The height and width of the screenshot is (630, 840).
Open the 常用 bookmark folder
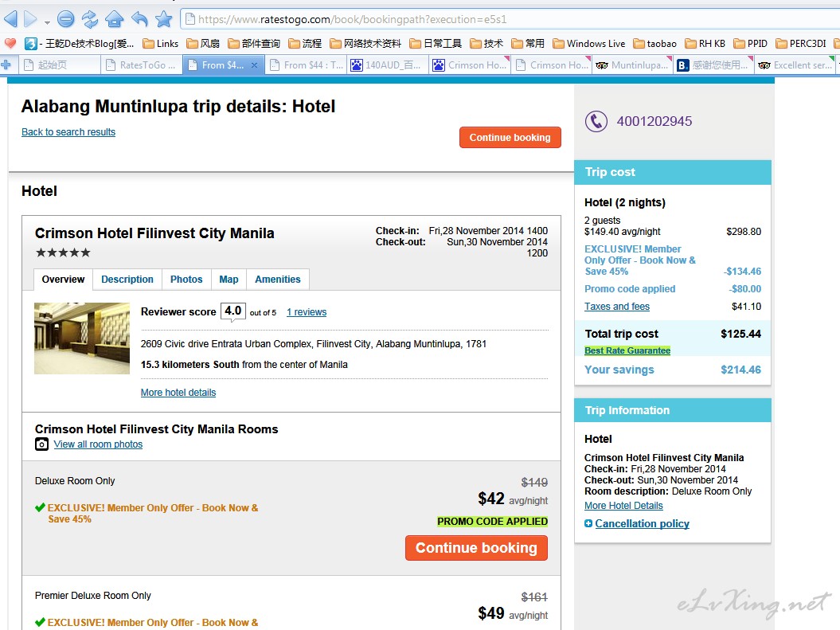tap(528, 43)
